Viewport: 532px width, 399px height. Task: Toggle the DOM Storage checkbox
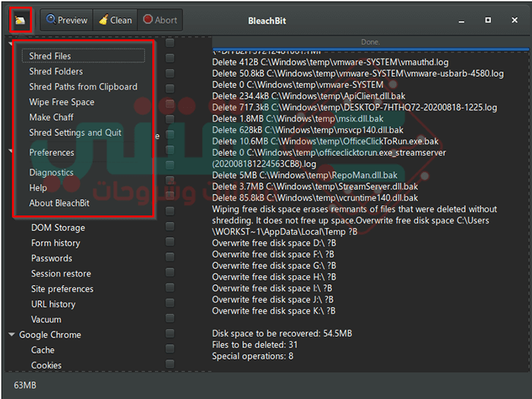170,226
